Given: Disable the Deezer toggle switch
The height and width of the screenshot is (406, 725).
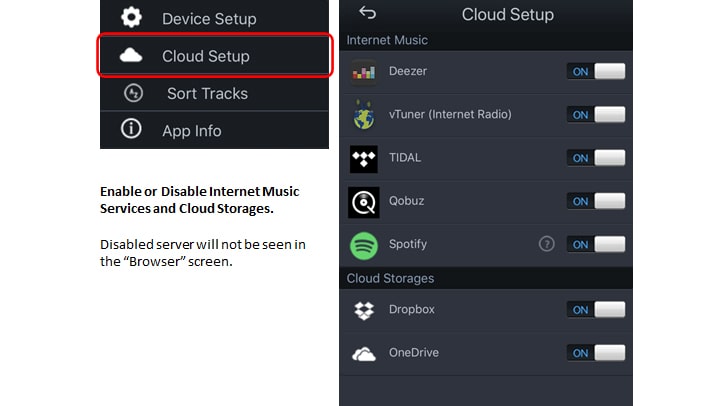Looking at the screenshot, I should tap(596, 72).
